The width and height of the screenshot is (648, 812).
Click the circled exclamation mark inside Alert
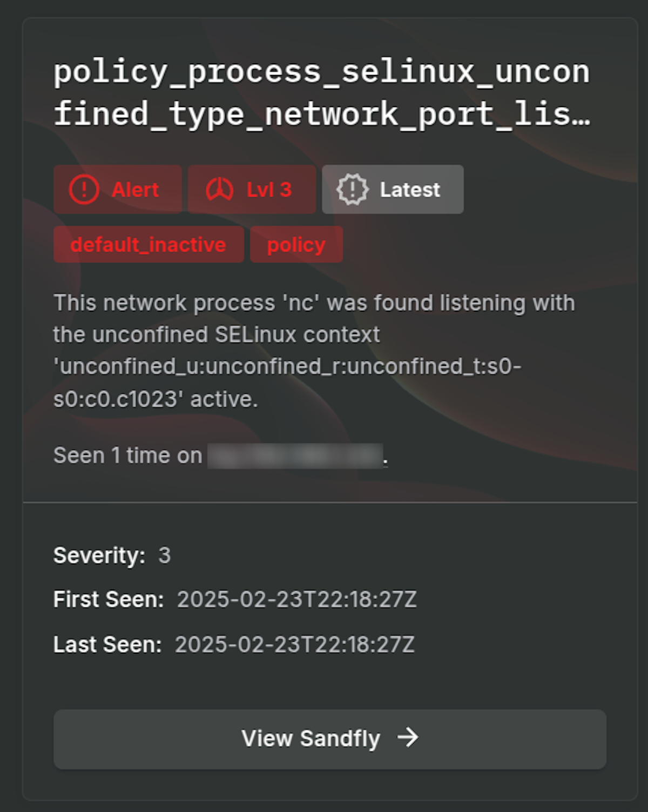84,189
